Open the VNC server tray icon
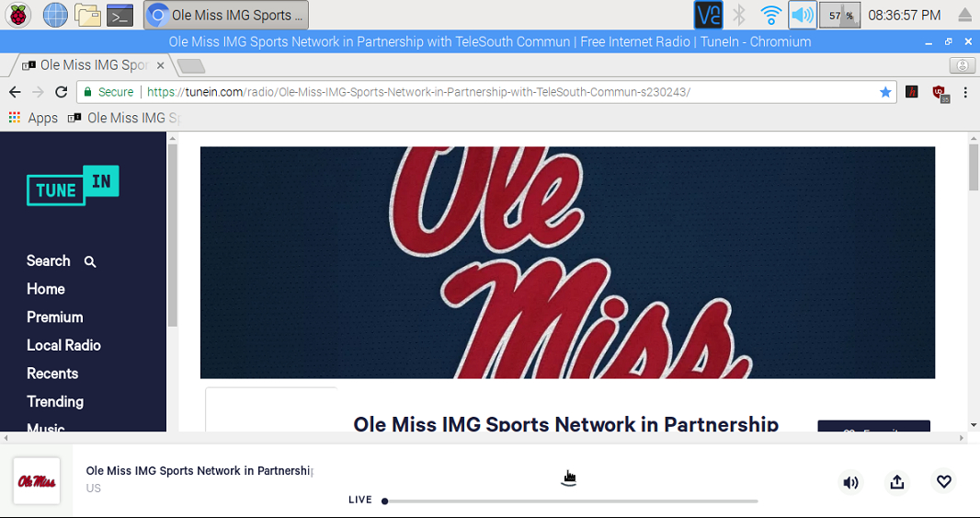 click(709, 15)
